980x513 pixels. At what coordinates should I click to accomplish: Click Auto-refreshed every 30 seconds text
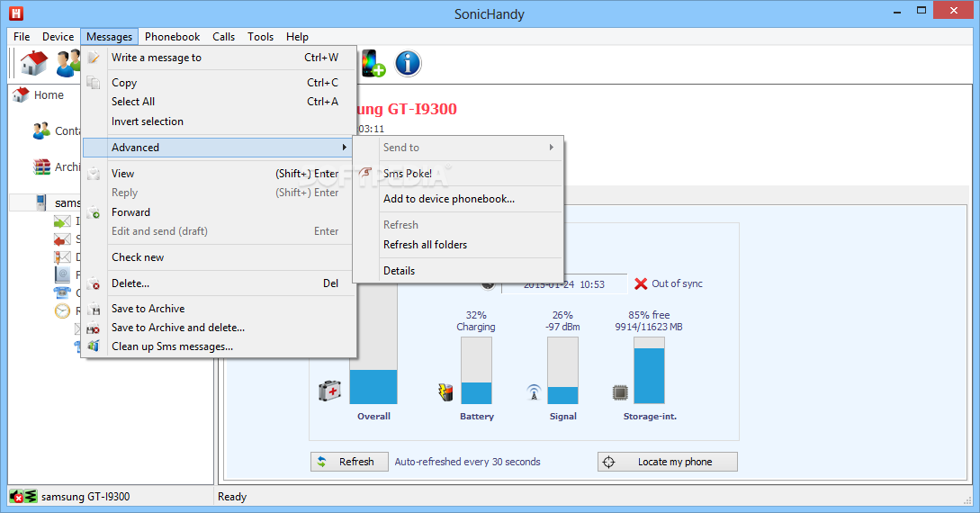pos(467,462)
